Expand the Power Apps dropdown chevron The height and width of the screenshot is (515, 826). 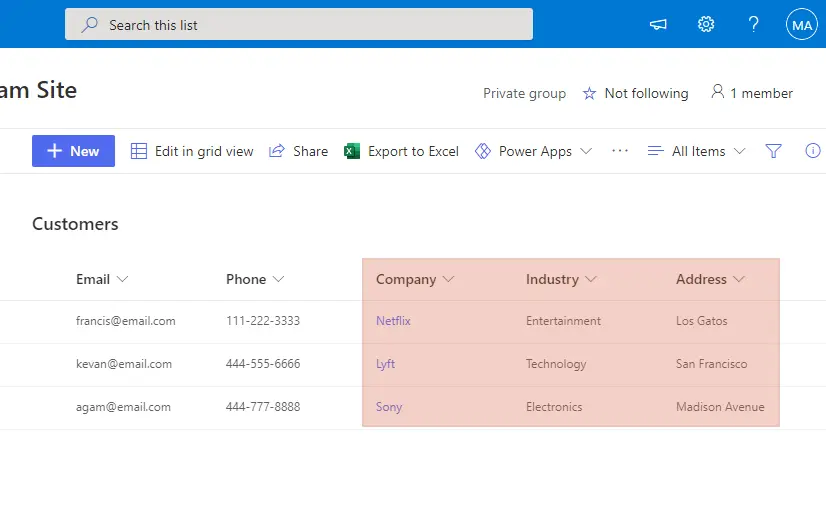pos(586,151)
